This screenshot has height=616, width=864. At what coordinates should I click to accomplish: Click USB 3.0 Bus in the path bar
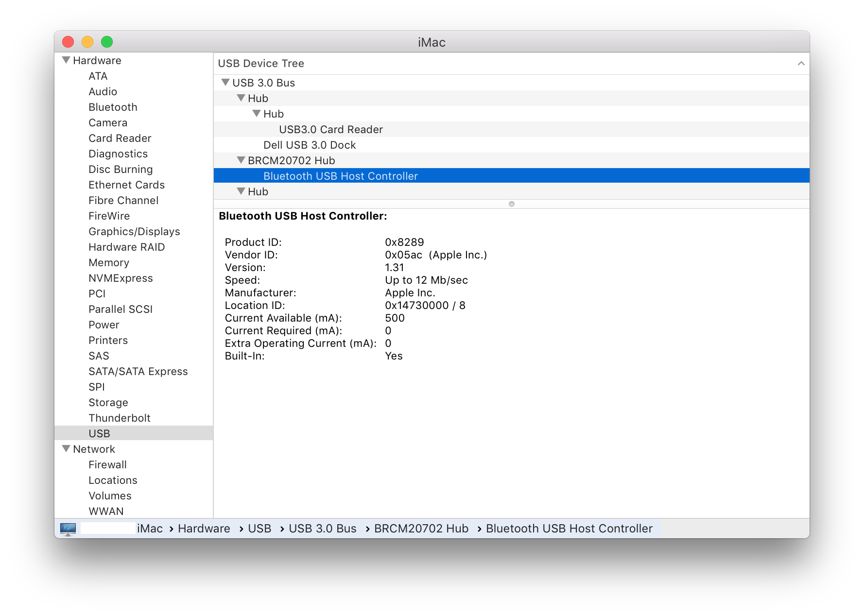pyautogui.click(x=323, y=529)
